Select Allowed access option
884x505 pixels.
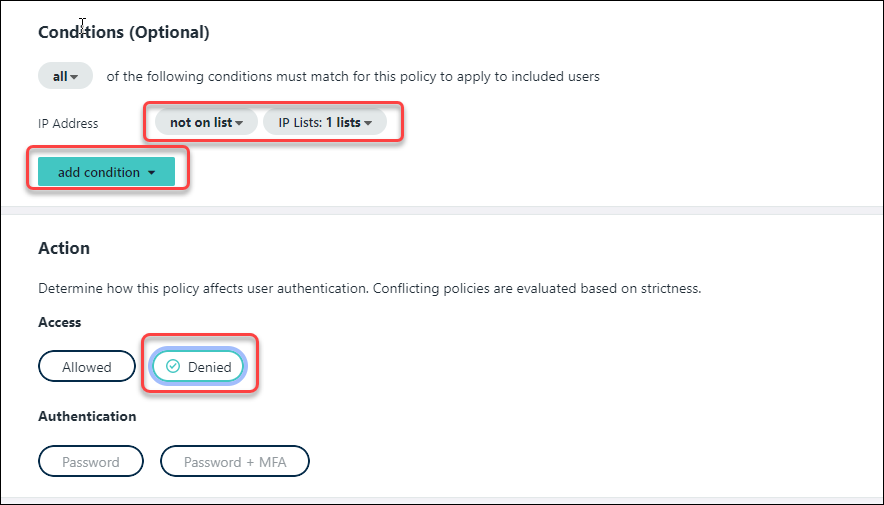pyautogui.click(x=87, y=367)
